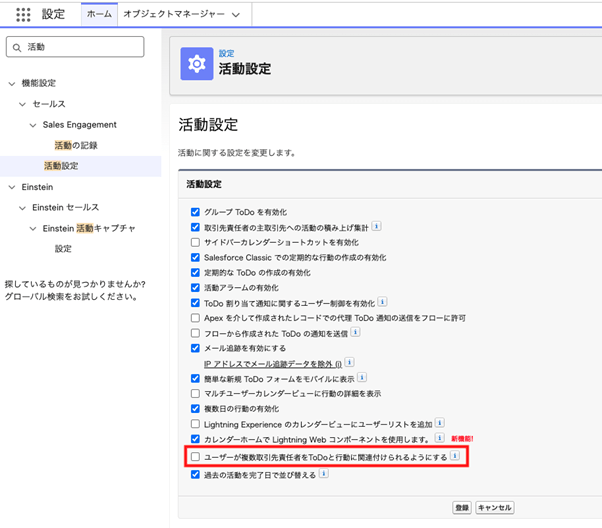Click info icon next to 取引先責任者の主取引先への活動の積み上げ集計
The height and width of the screenshot is (528, 602).
(376, 227)
